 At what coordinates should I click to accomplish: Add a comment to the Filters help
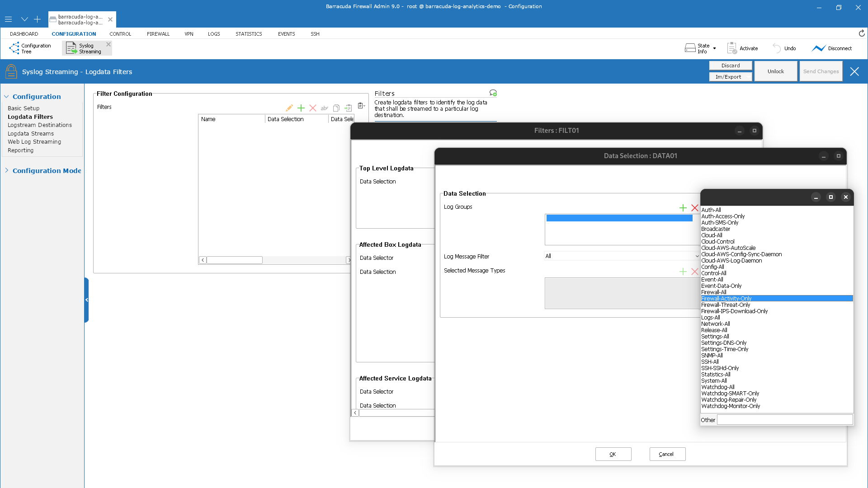493,93
